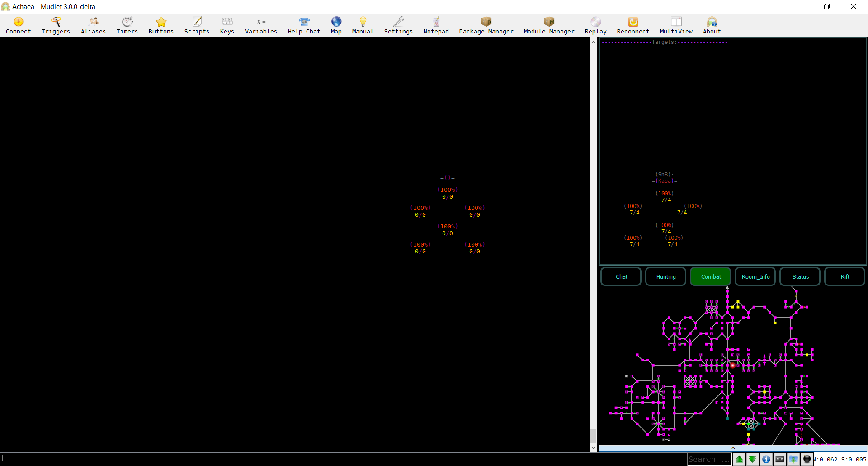The width and height of the screenshot is (868, 466).
Task: Open the Notepad
Action: point(436,25)
